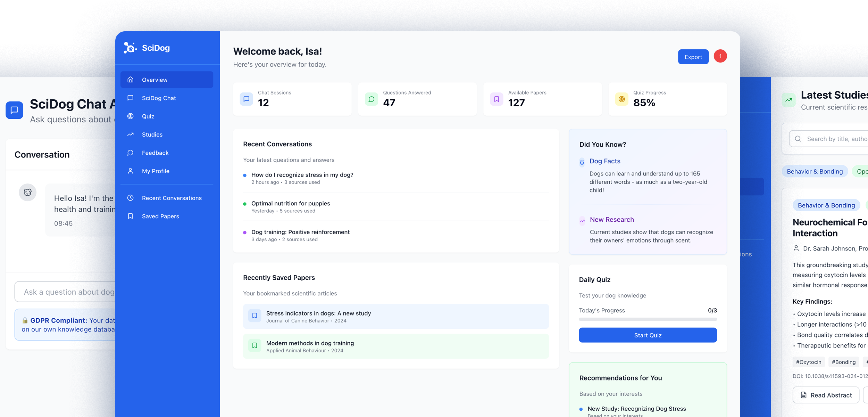This screenshot has width=868, height=417.
Task: Click bookmark icon on Modern methods paper
Action: pyautogui.click(x=254, y=345)
